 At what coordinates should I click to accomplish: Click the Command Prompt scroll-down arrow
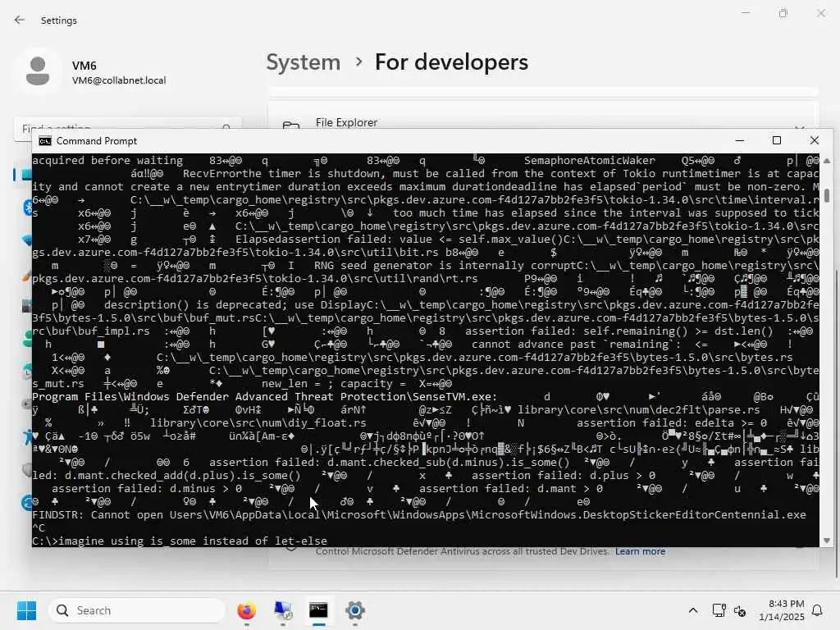[x=827, y=541]
